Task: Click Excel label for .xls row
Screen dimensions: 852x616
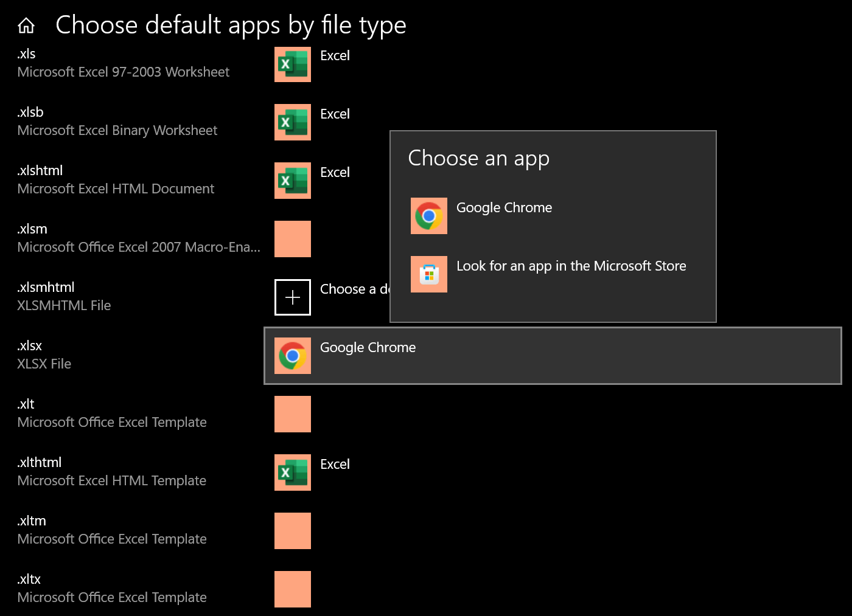Action: 335,55
